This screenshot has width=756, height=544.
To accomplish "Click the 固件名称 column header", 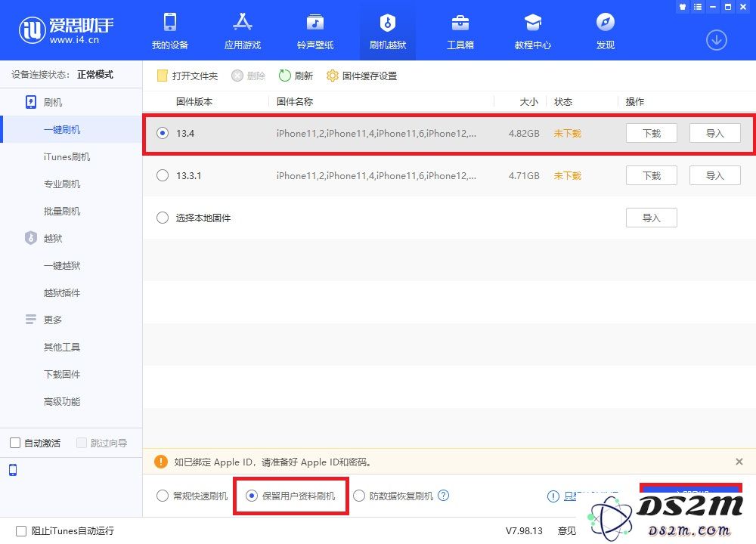I will pos(295,102).
